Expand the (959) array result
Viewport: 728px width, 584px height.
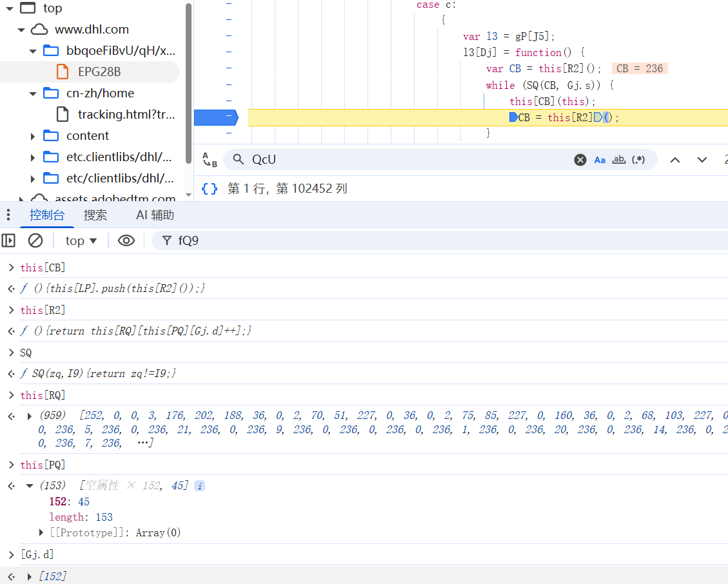point(29,416)
